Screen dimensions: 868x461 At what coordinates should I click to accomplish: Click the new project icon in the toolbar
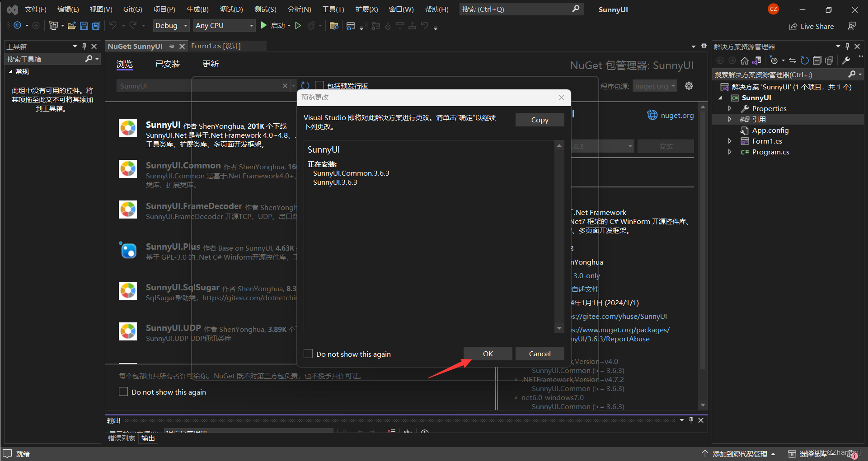pos(53,26)
